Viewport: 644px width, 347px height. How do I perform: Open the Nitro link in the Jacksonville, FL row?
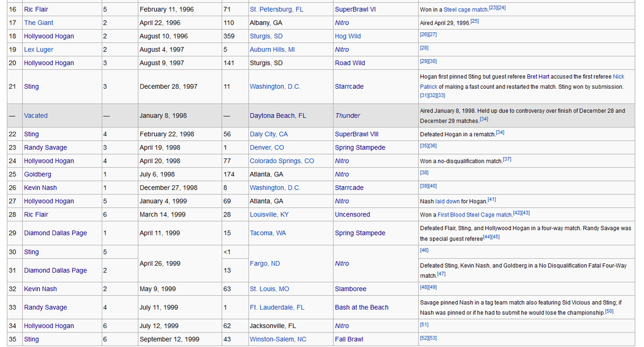pyautogui.click(x=342, y=326)
